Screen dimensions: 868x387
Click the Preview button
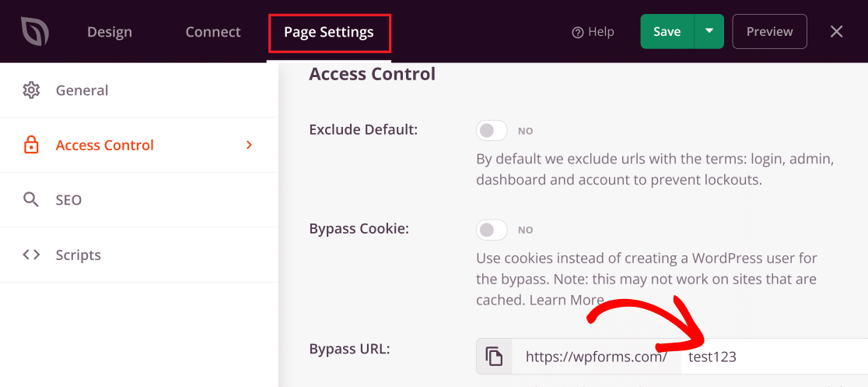coord(769,32)
